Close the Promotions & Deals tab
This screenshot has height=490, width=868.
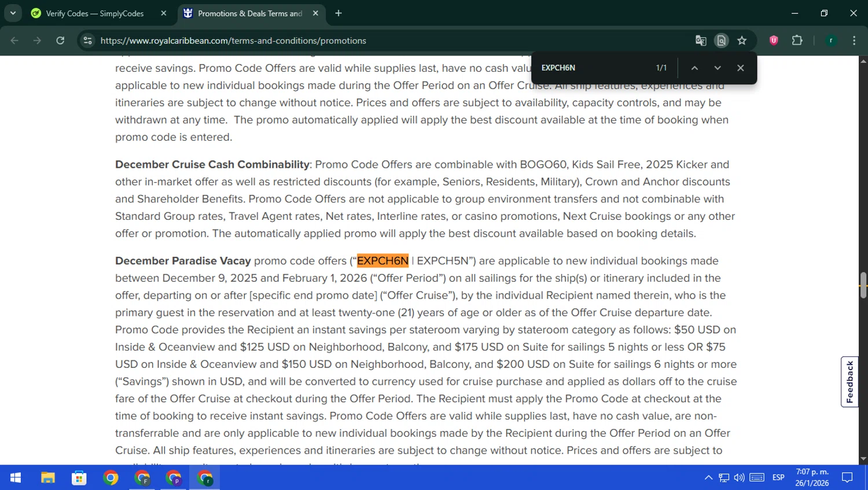(x=315, y=13)
